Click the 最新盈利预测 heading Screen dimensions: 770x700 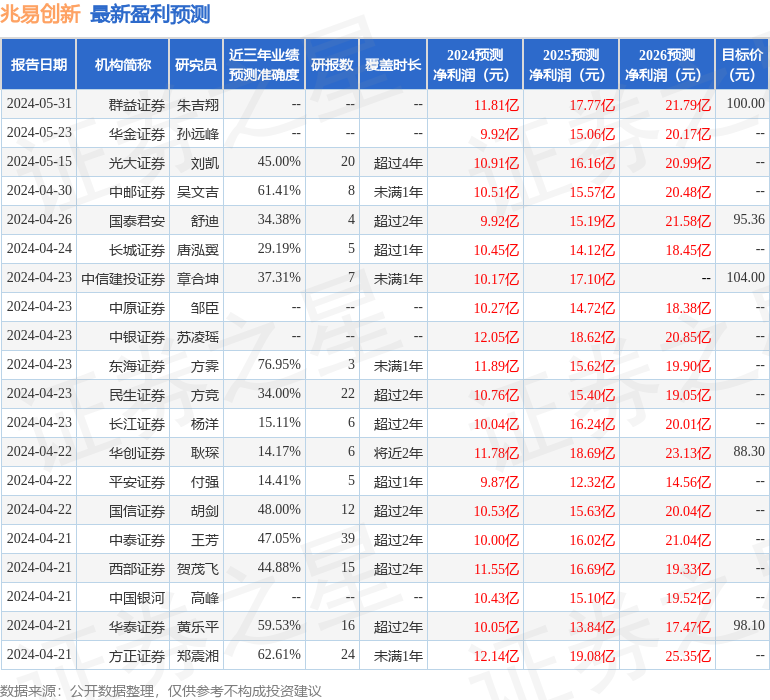[x=150, y=14]
